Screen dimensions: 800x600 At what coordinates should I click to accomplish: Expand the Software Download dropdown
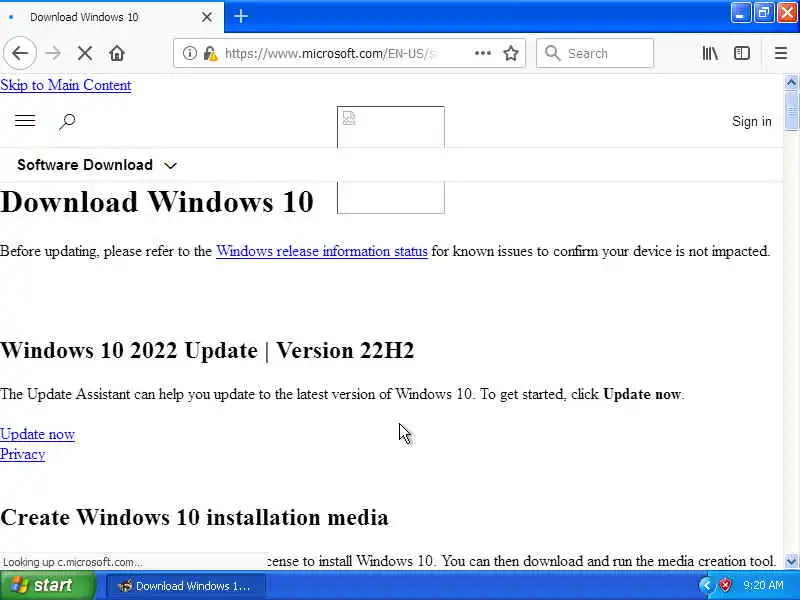tap(96, 165)
